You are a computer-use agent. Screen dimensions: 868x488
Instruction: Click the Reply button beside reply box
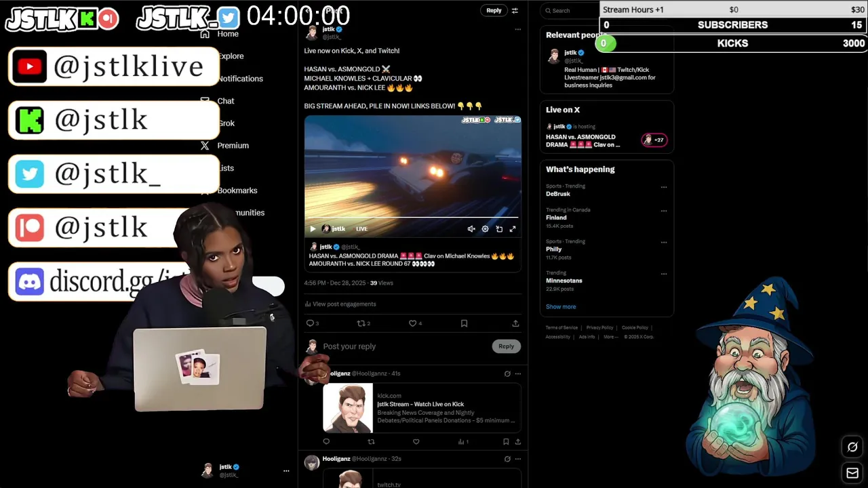(x=506, y=346)
